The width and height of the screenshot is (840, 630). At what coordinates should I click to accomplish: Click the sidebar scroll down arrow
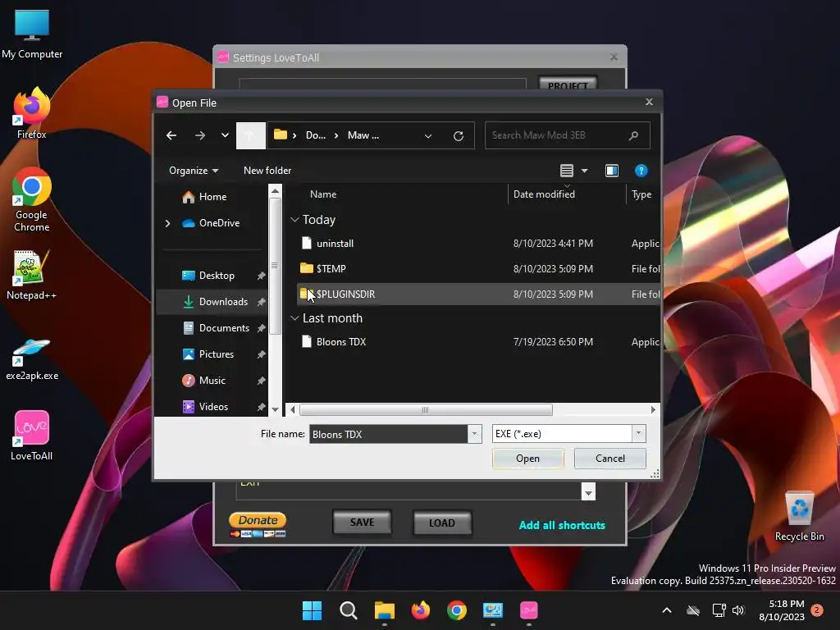click(275, 410)
